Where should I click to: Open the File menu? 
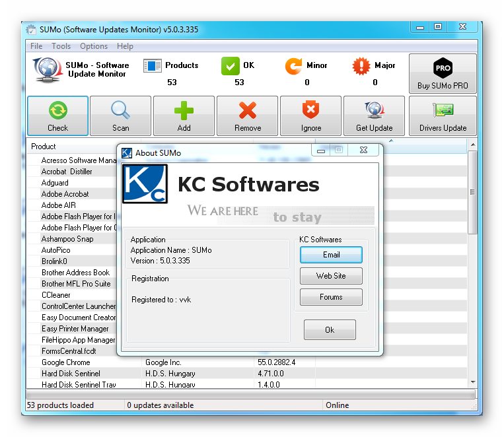pos(36,46)
